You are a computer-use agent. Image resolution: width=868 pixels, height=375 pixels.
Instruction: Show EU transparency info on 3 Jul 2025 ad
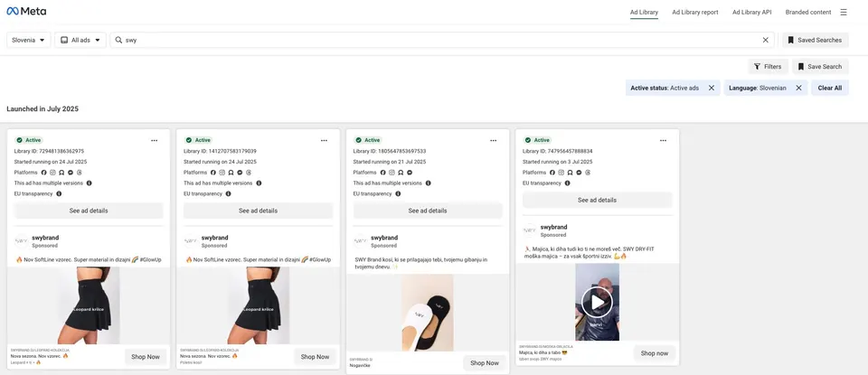(x=567, y=183)
